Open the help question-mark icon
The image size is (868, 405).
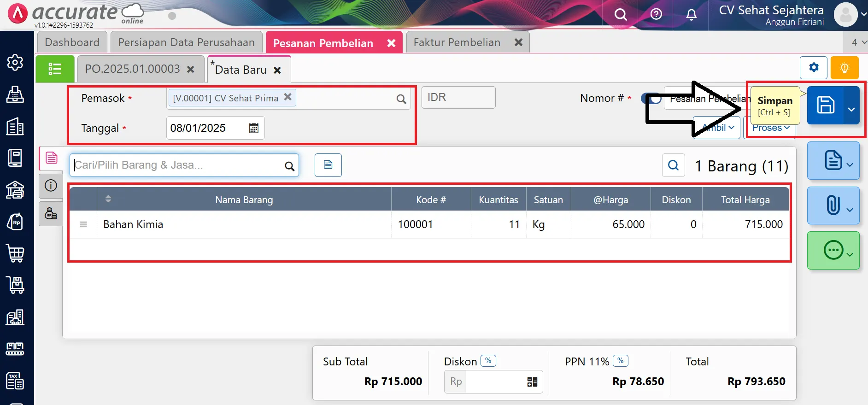point(656,14)
